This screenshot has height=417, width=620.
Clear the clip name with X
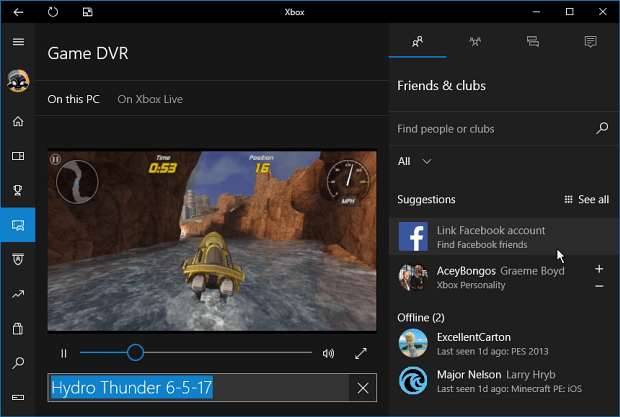(x=363, y=388)
